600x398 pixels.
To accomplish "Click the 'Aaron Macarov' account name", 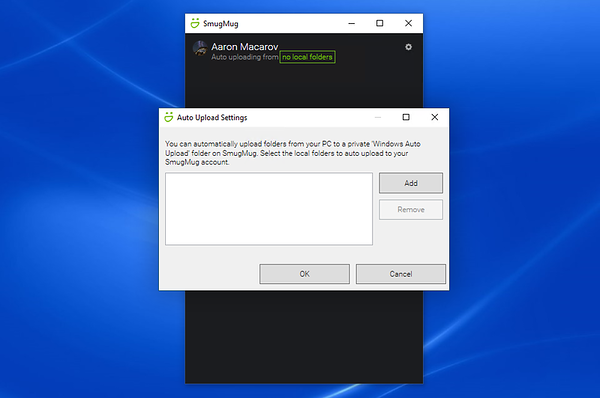I will pyautogui.click(x=245, y=47).
